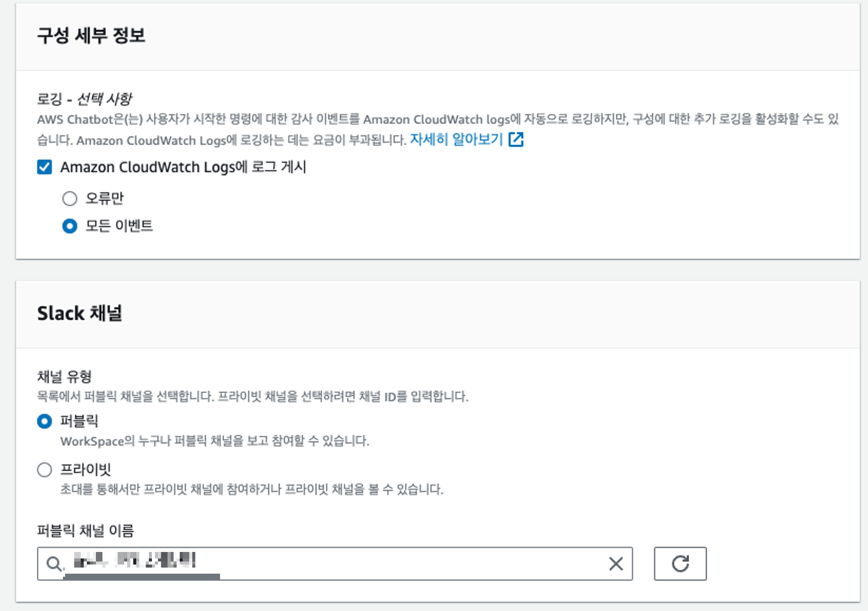
Task: Refresh the public channel list
Action: (x=680, y=564)
